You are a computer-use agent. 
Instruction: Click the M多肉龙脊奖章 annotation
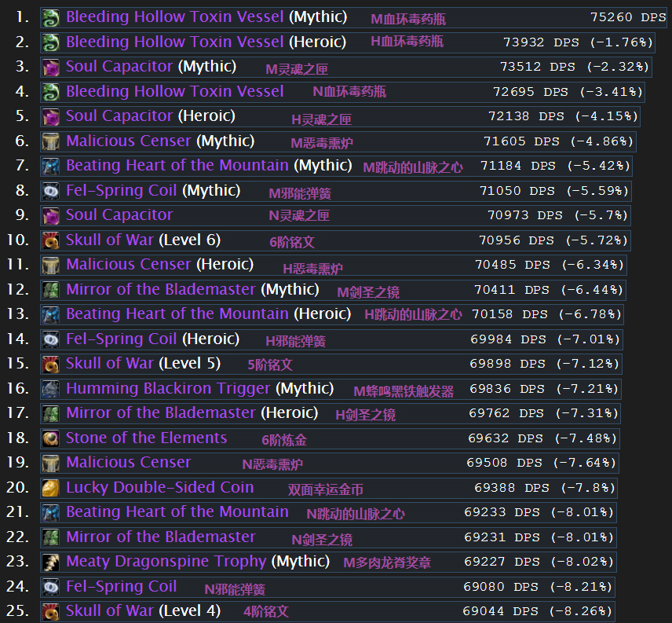point(387,563)
